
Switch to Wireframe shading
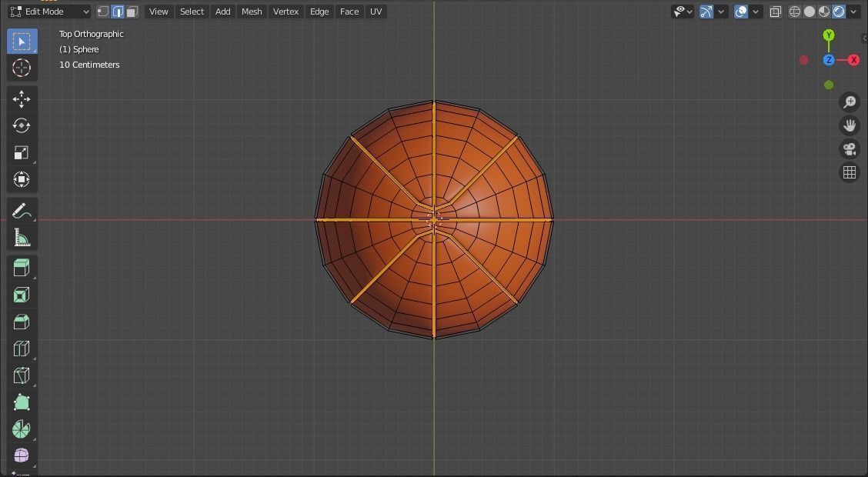(794, 12)
